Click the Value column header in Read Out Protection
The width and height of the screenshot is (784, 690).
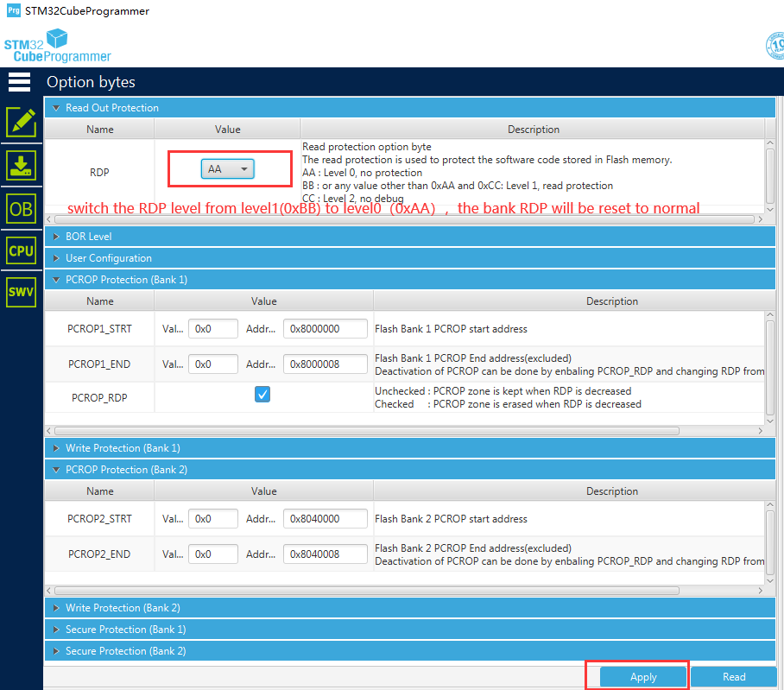[x=227, y=129]
